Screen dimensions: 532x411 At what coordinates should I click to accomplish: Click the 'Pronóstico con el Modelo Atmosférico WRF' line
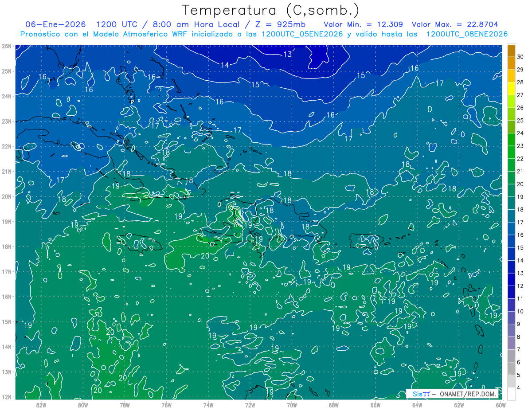click(264, 34)
